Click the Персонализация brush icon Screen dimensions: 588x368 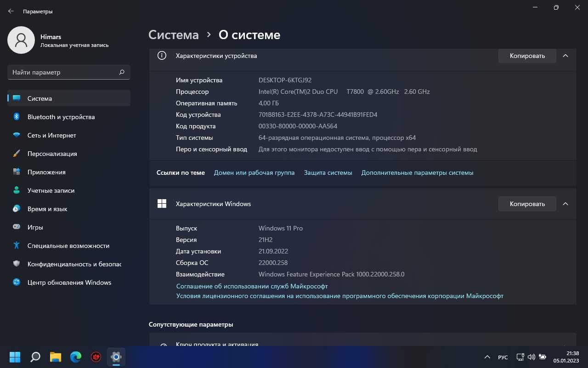[x=17, y=154]
